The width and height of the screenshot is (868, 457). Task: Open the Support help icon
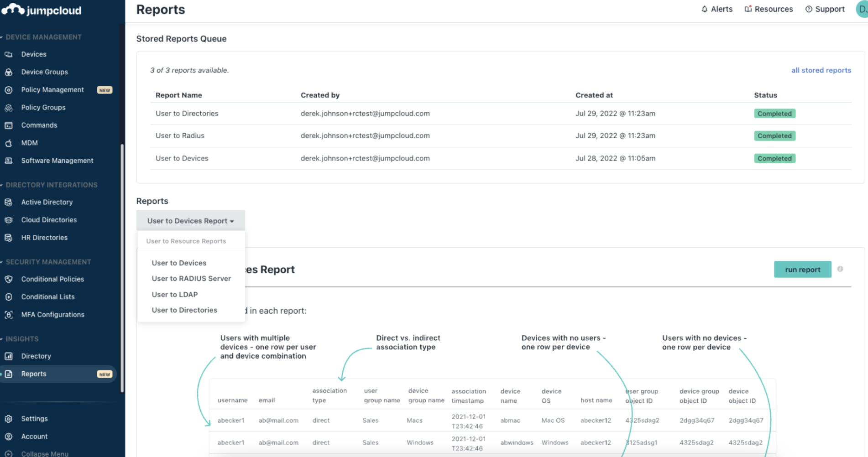pos(809,9)
